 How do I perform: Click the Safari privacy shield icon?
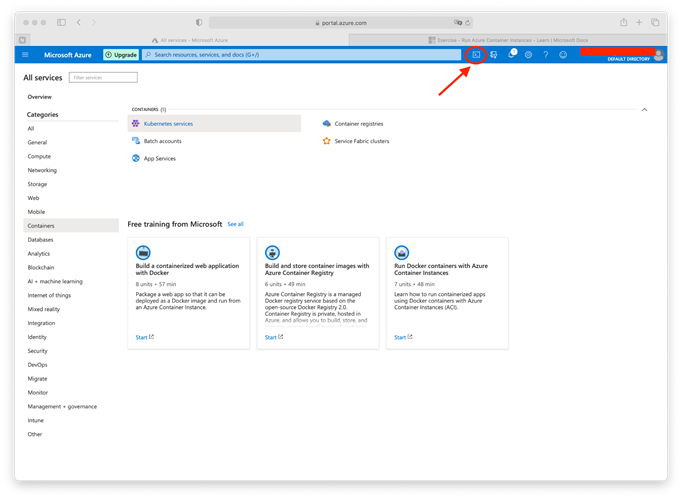pos(199,22)
